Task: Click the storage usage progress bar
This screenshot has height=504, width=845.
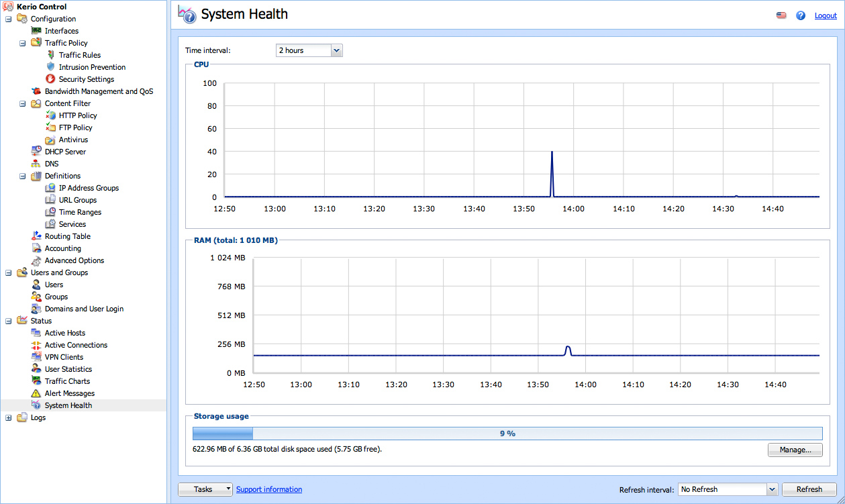Action: pos(507,434)
